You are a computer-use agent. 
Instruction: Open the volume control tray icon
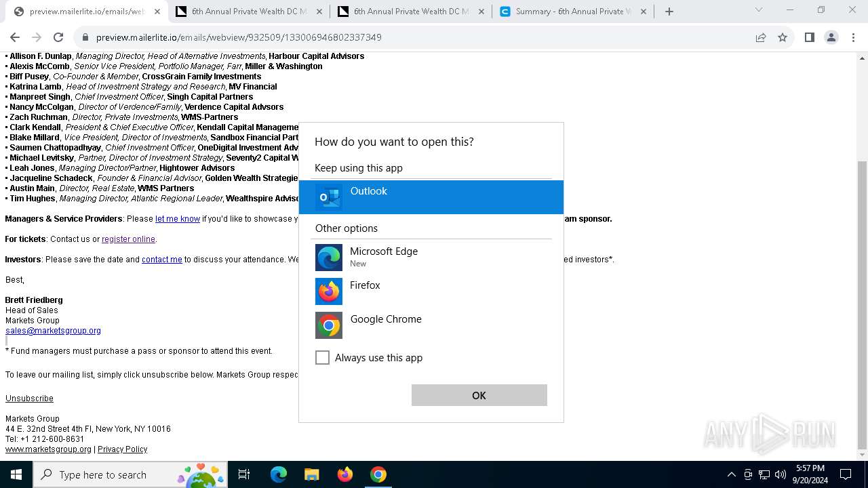781,474
